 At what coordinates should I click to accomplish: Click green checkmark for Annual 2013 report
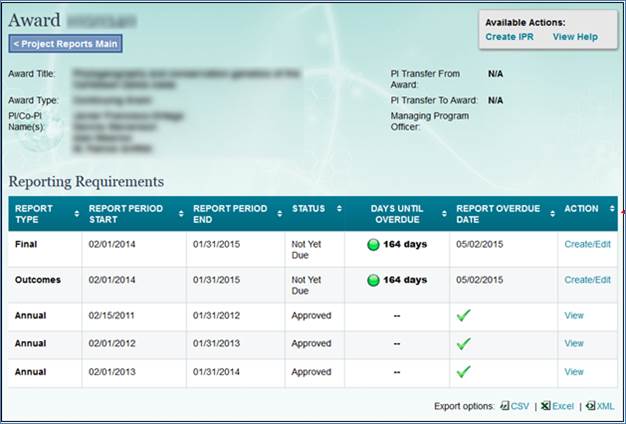tap(464, 372)
